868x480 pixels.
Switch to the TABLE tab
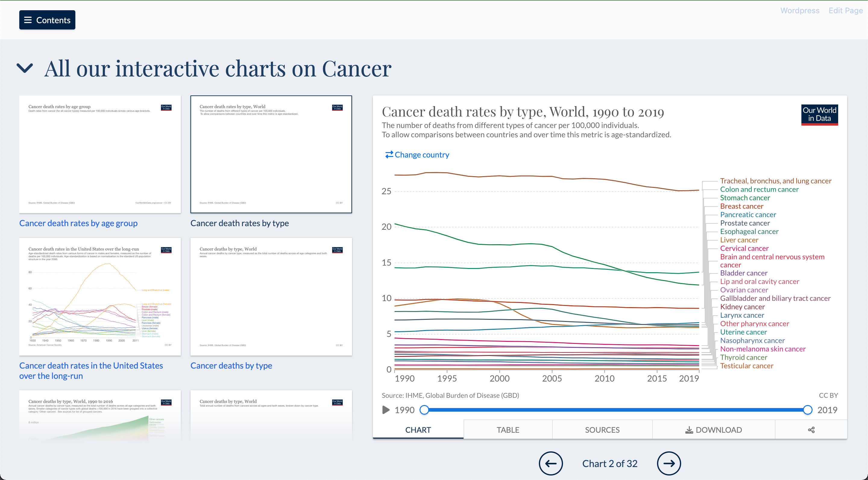508,429
